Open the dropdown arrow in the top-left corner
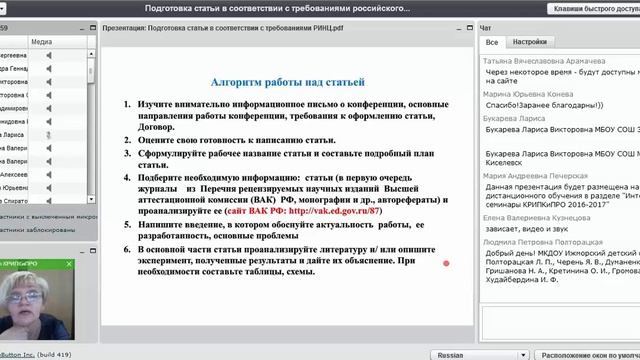The width and height of the screenshot is (640, 360). 2,8
